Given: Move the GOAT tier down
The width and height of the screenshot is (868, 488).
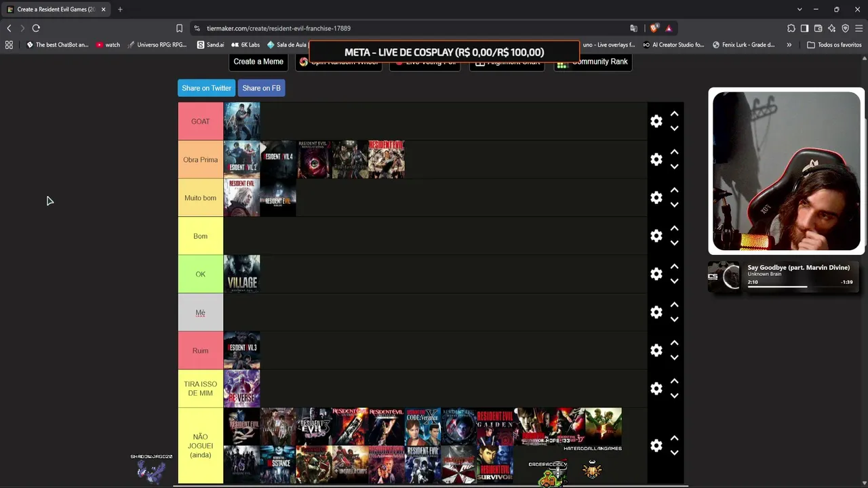Looking at the screenshot, I should point(674,129).
